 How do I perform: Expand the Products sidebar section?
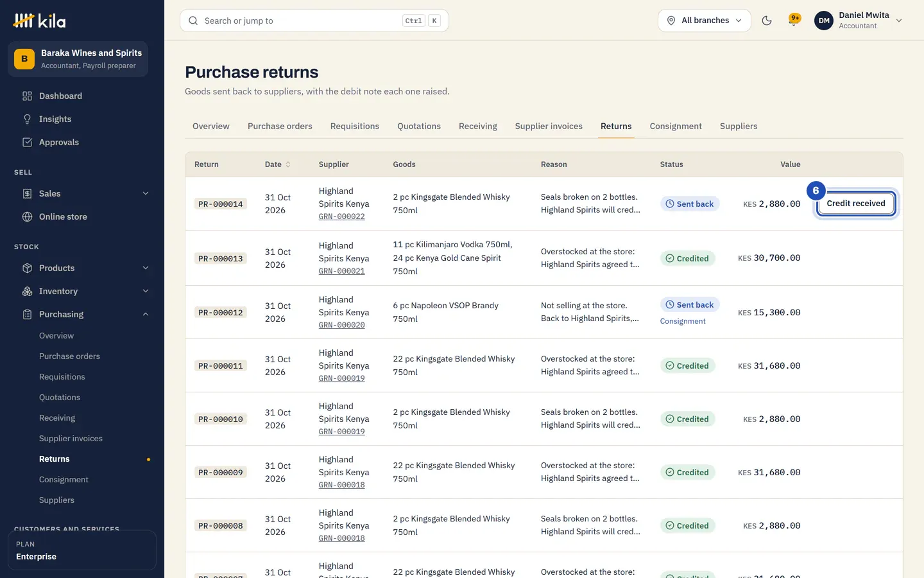(146, 268)
